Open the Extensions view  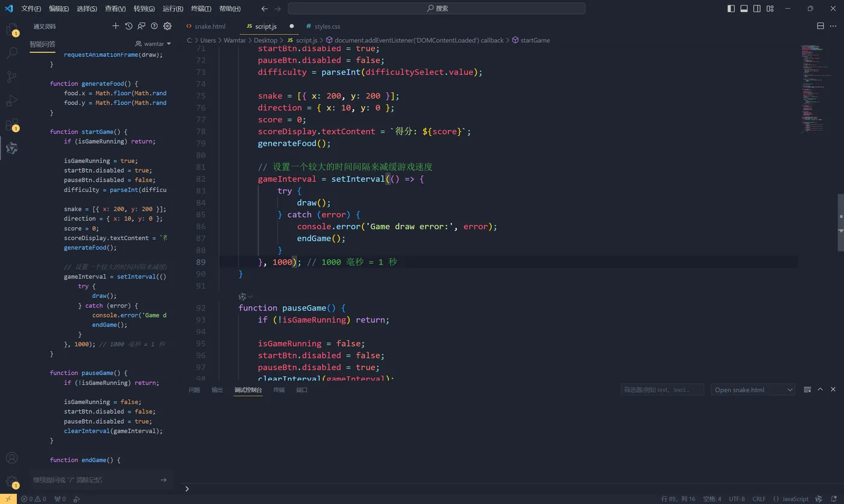pyautogui.click(x=11, y=124)
